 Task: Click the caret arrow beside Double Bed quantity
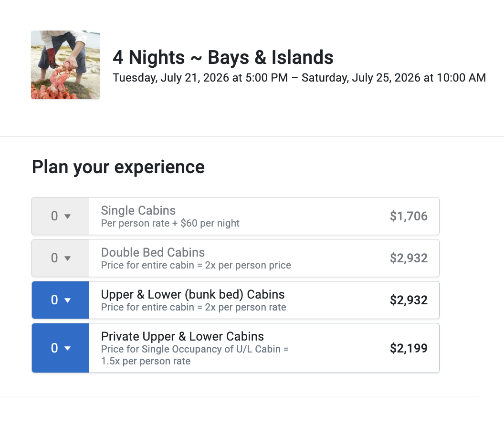67,259
